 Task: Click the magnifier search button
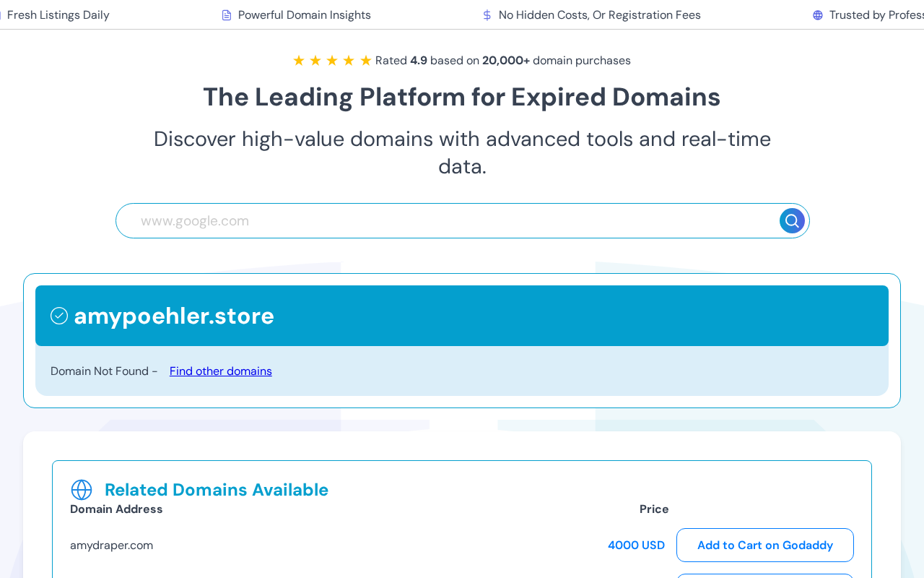click(x=792, y=220)
